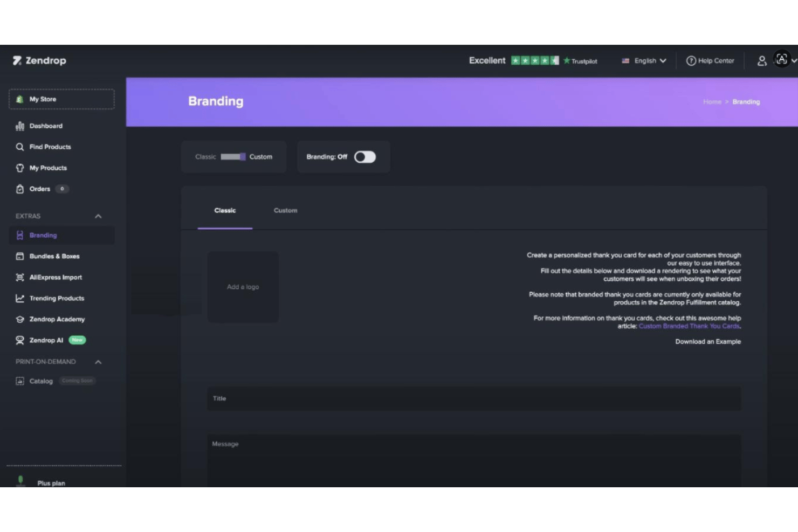This screenshot has height=532, width=798.
Task: Open Custom Branded Thank You Cards article
Action: (x=689, y=326)
